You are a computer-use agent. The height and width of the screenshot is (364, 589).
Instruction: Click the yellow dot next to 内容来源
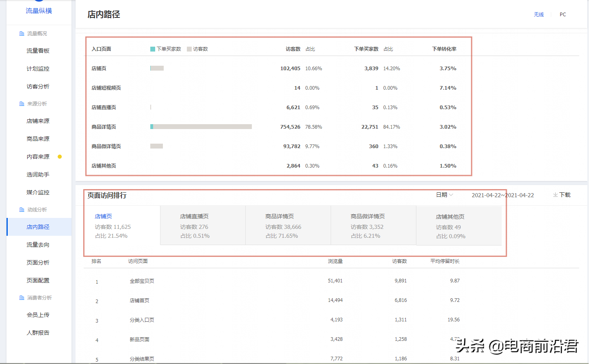pyautogui.click(x=60, y=157)
